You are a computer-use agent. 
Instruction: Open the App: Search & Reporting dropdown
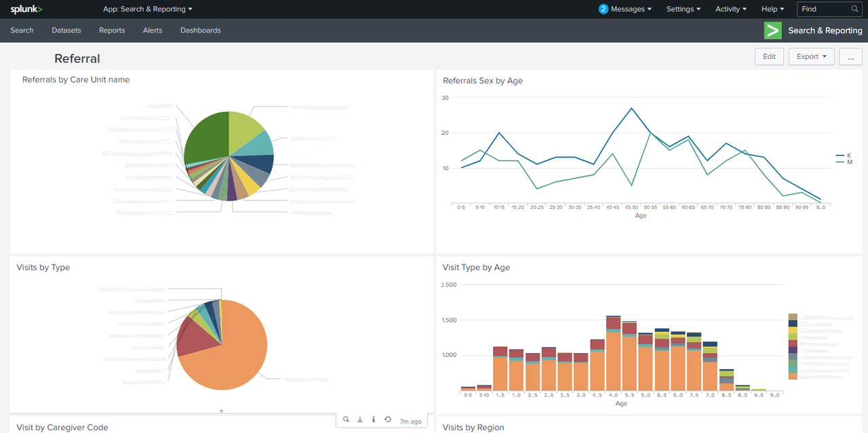(x=147, y=9)
